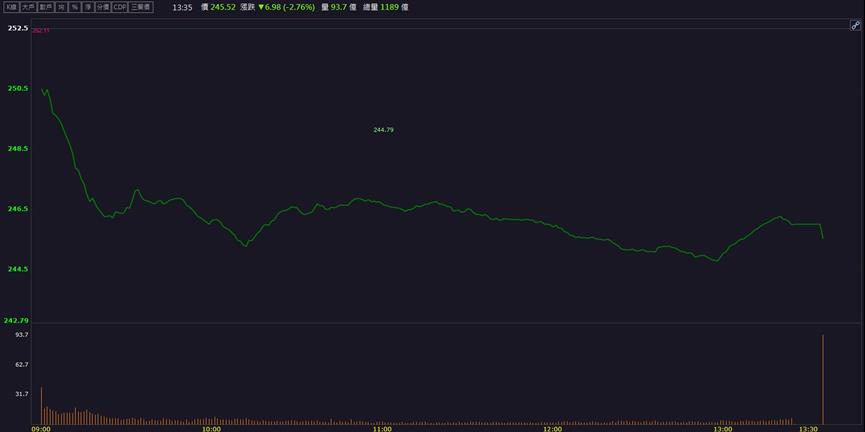
Task: Select the CDP button in the toolbar
Action: 120,7
